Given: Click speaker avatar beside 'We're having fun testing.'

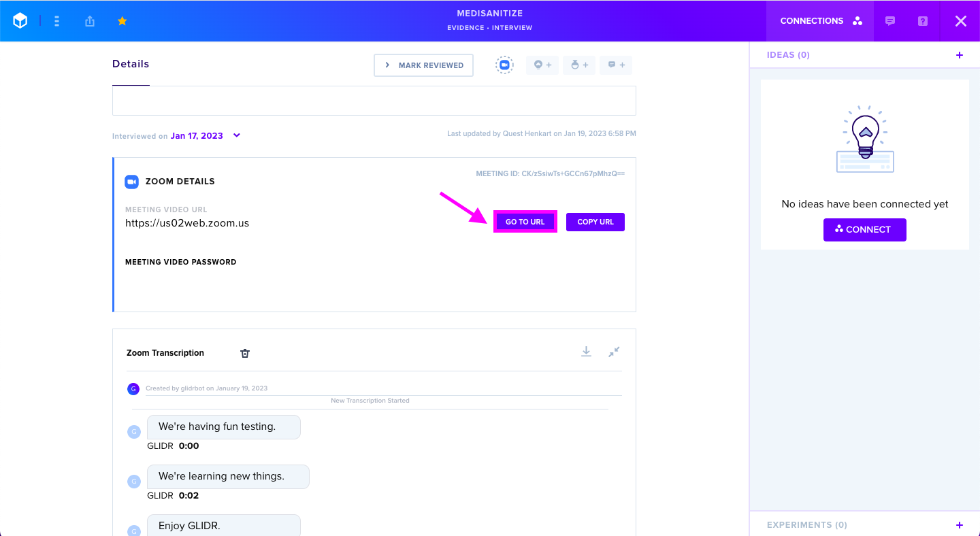Looking at the screenshot, I should tap(133, 431).
